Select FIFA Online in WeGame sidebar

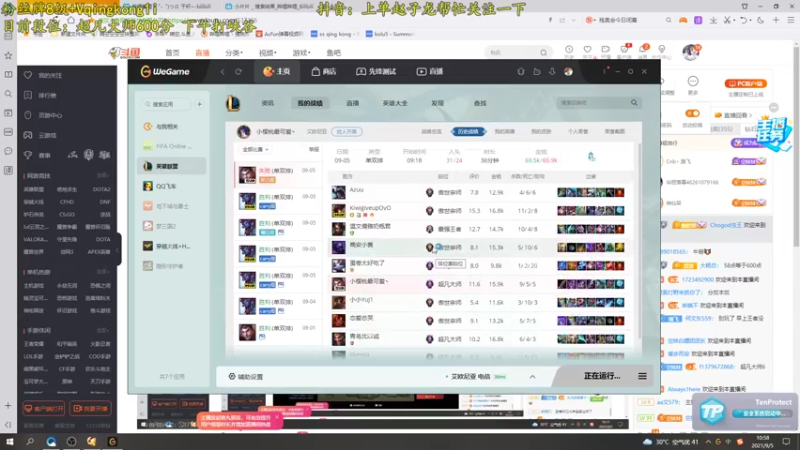[x=172, y=146]
